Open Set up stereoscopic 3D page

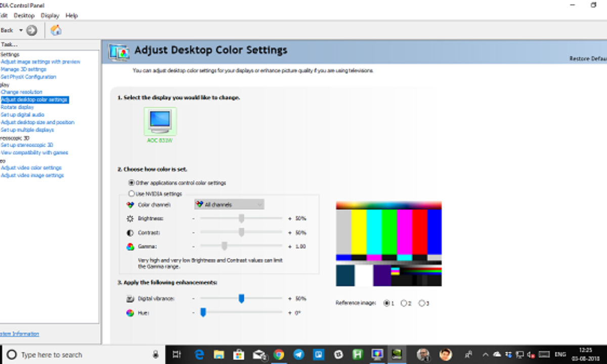point(27,145)
